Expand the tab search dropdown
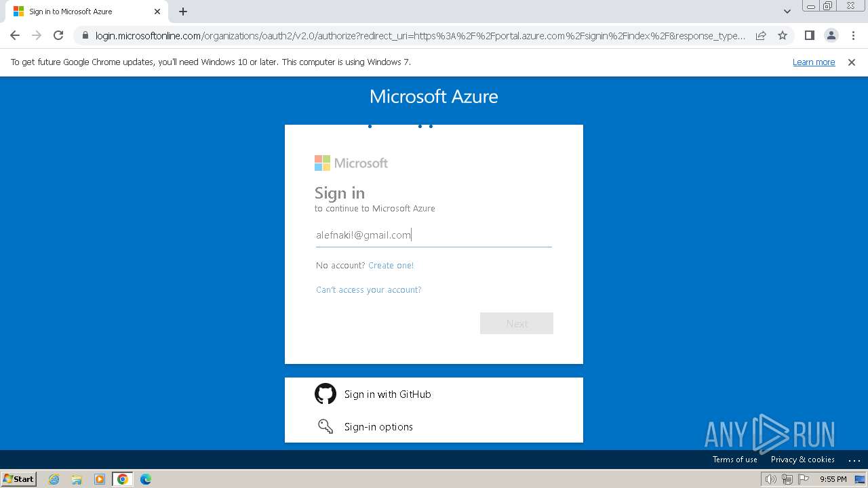Screen dimensions: 868x488 (787, 12)
